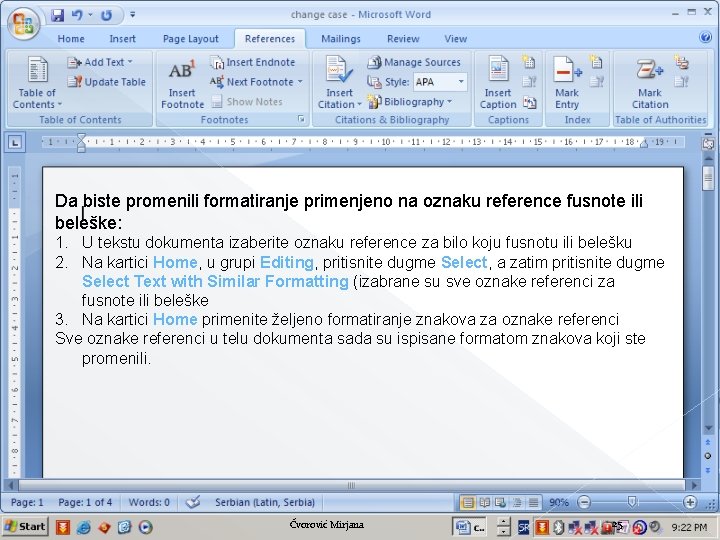This screenshot has width=720, height=540.
Task: Mark an index entry
Action: (567, 83)
